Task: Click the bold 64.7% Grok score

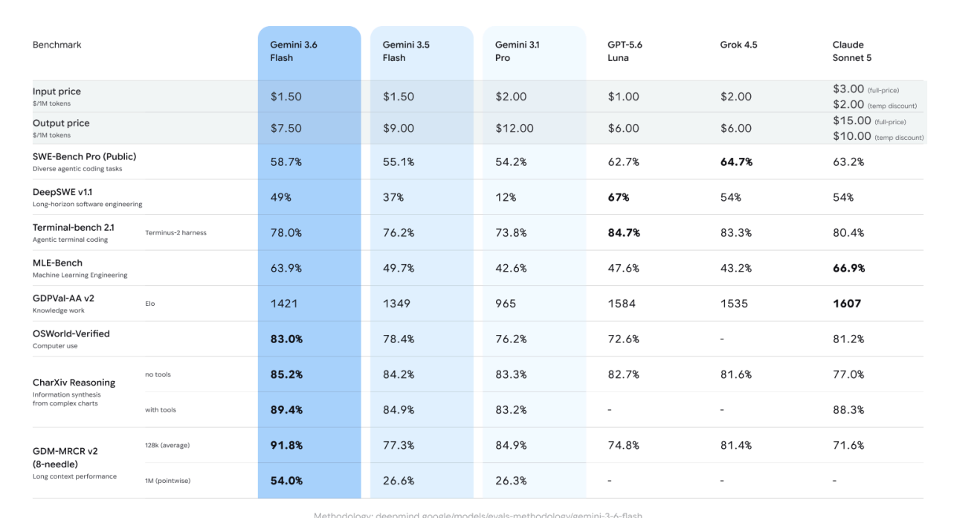Action: (736, 162)
